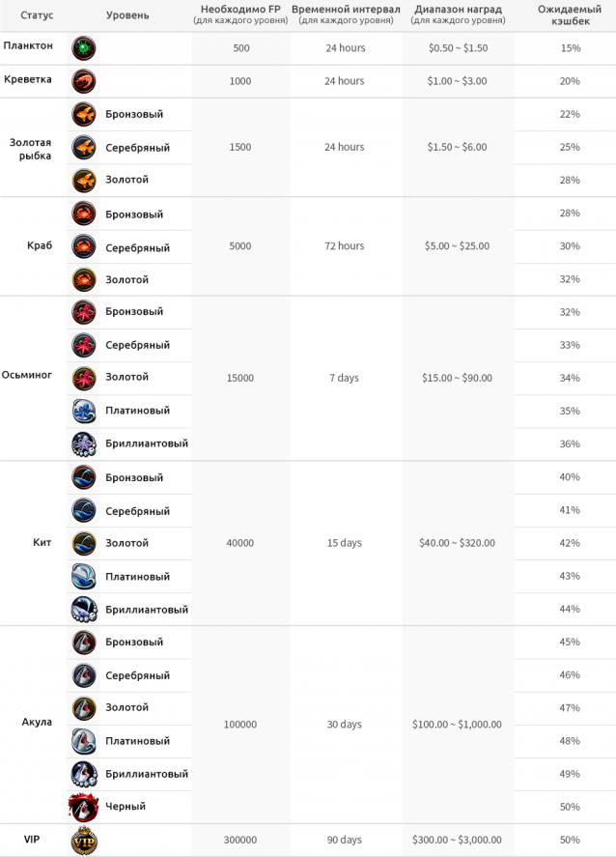This screenshot has width=616, height=857.
Task: Click the Краб Серебряный level icon
Action: coord(84,247)
